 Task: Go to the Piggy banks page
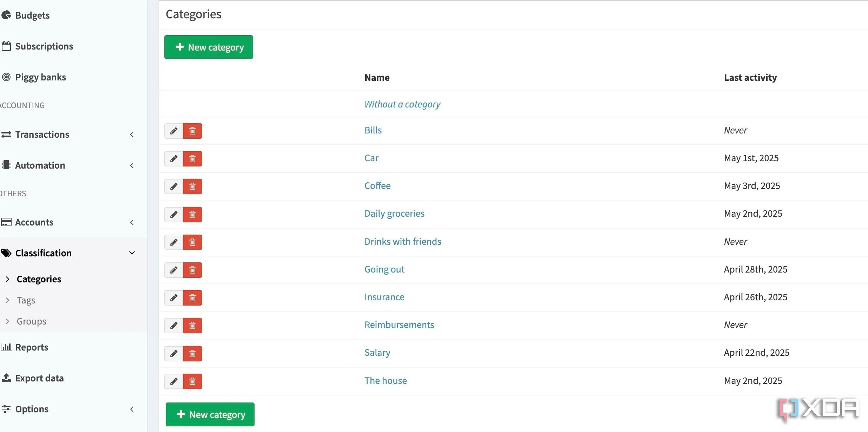click(x=40, y=77)
